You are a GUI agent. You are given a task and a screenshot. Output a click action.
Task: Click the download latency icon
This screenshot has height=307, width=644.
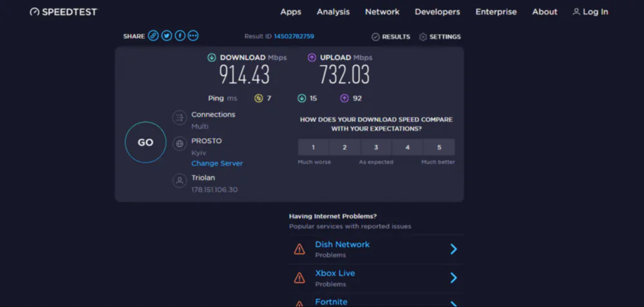(x=302, y=98)
